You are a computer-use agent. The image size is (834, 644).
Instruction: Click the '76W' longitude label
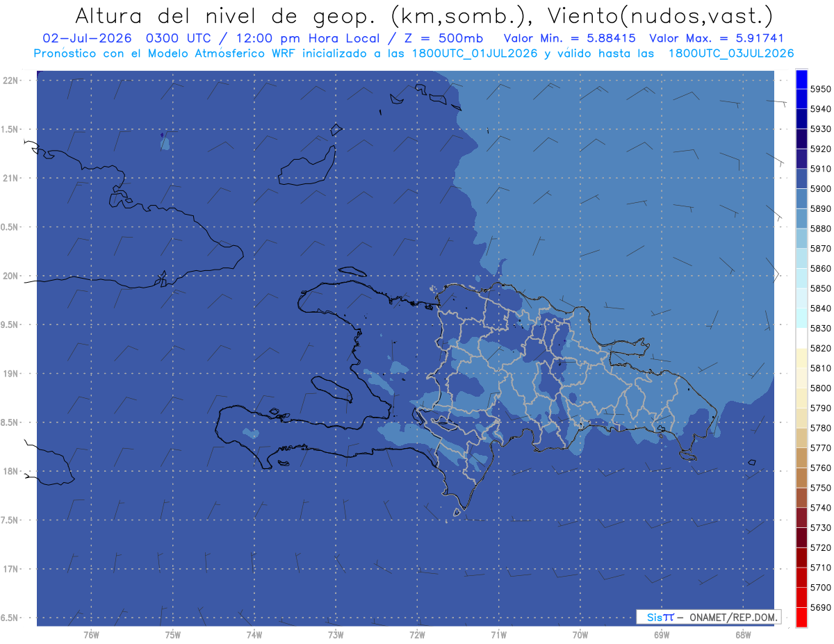pyautogui.click(x=91, y=635)
